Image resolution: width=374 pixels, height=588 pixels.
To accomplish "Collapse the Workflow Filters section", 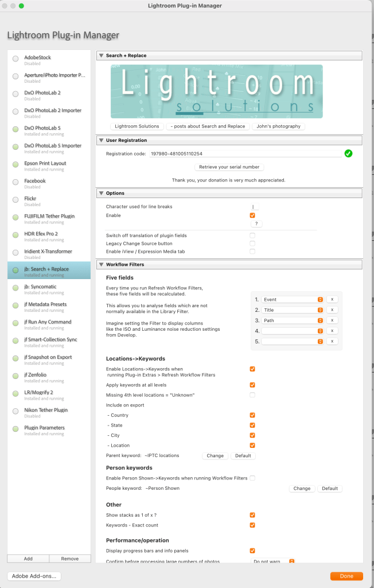I will [x=102, y=264].
